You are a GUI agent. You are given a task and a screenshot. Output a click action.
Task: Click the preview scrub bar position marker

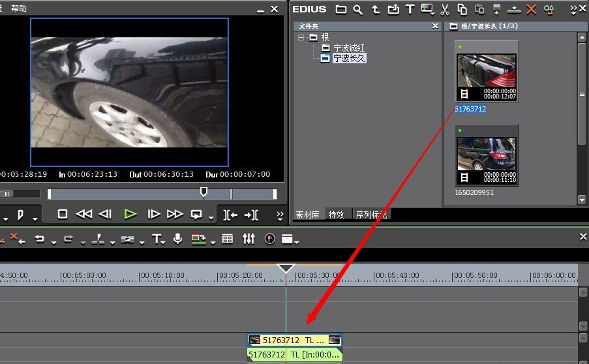[204, 192]
